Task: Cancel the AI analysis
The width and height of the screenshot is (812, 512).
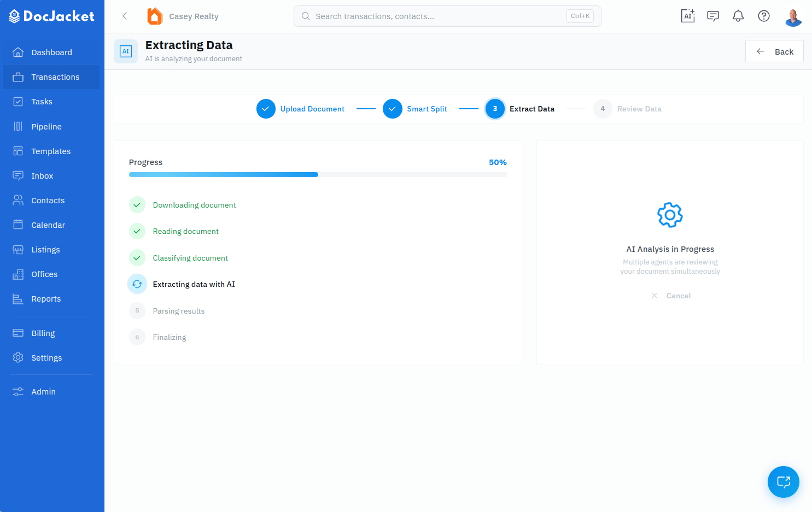Action: coord(671,296)
